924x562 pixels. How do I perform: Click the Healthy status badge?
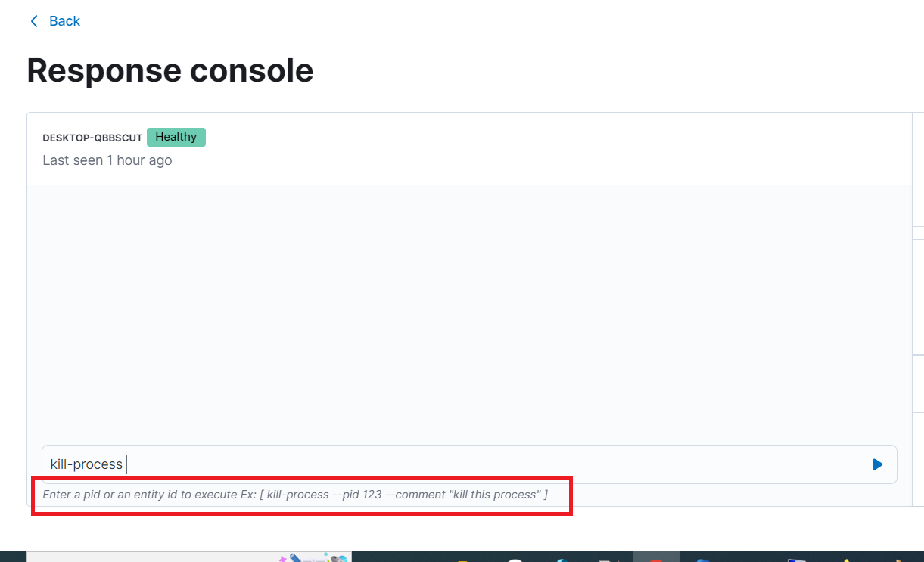click(176, 137)
